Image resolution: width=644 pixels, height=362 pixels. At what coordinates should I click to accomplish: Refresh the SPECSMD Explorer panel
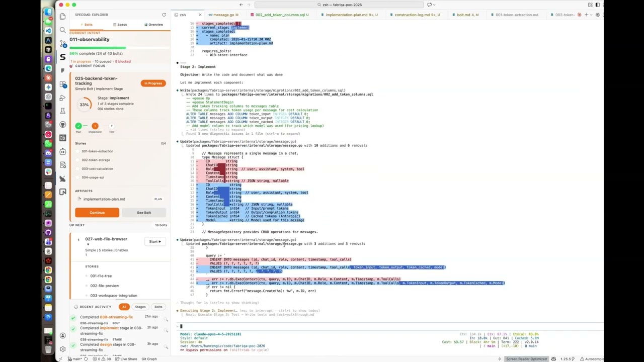coord(164,15)
